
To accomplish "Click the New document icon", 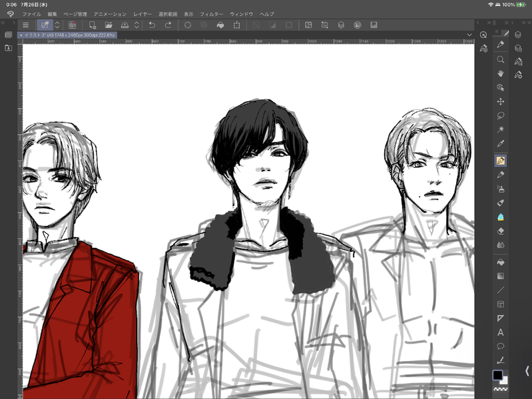I will pos(93,25).
